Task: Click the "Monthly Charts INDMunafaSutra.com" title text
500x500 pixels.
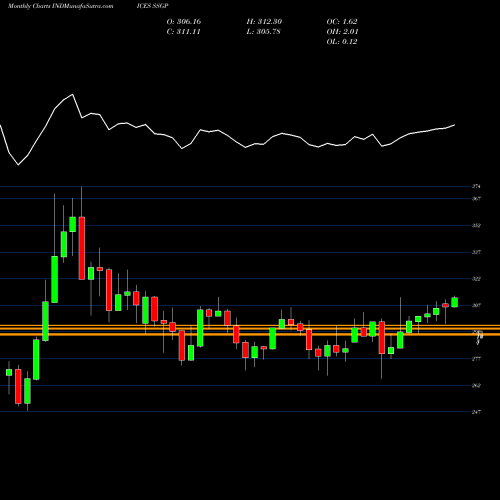Action: [x=60, y=6]
